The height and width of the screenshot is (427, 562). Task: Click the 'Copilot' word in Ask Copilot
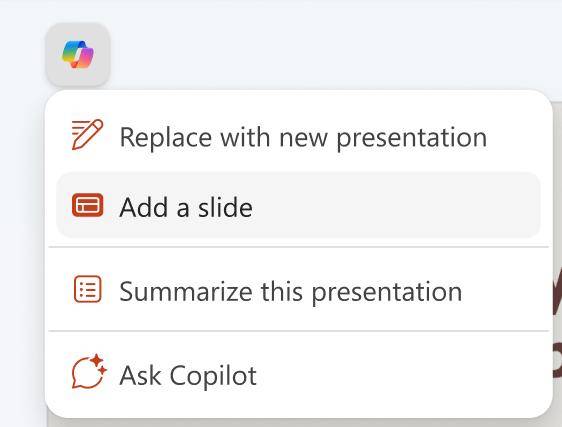[x=213, y=376]
